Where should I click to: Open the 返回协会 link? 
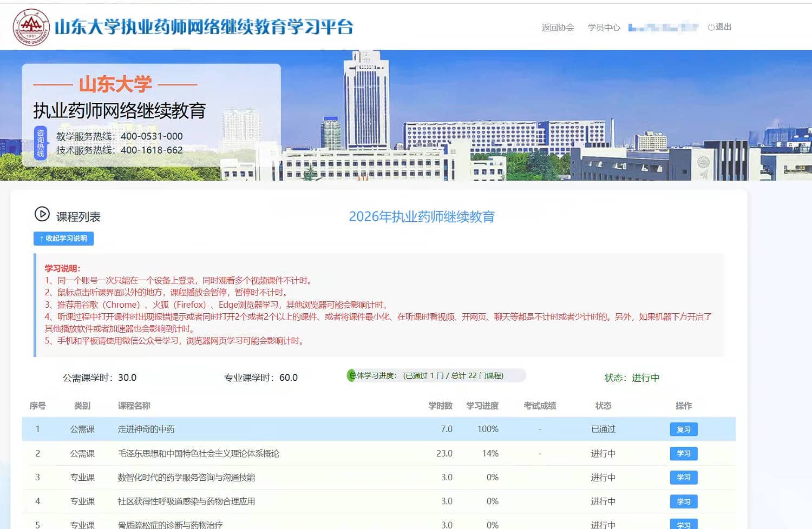(x=558, y=27)
